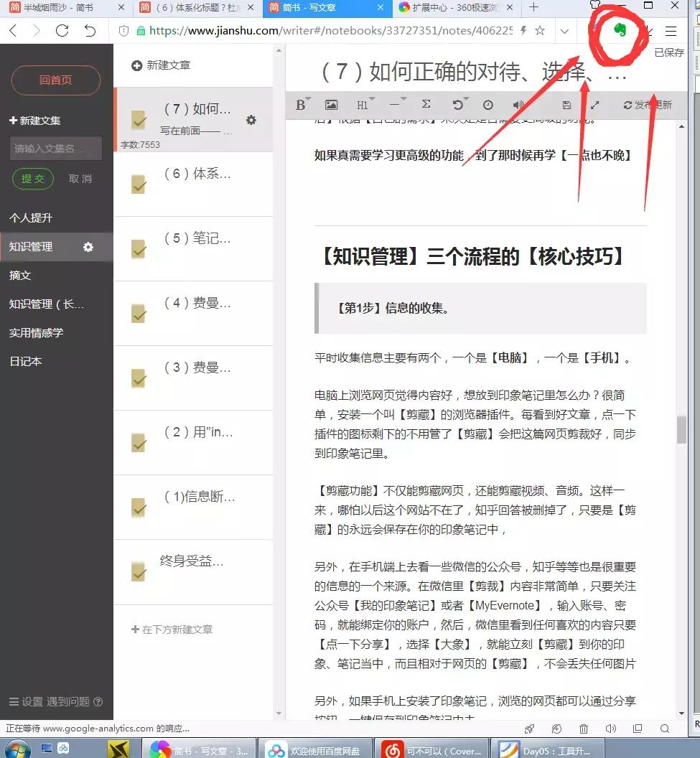Insert an image into the article
Image resolution: width=700 pixels, height=758 pixels.
(x=331, y=105)
